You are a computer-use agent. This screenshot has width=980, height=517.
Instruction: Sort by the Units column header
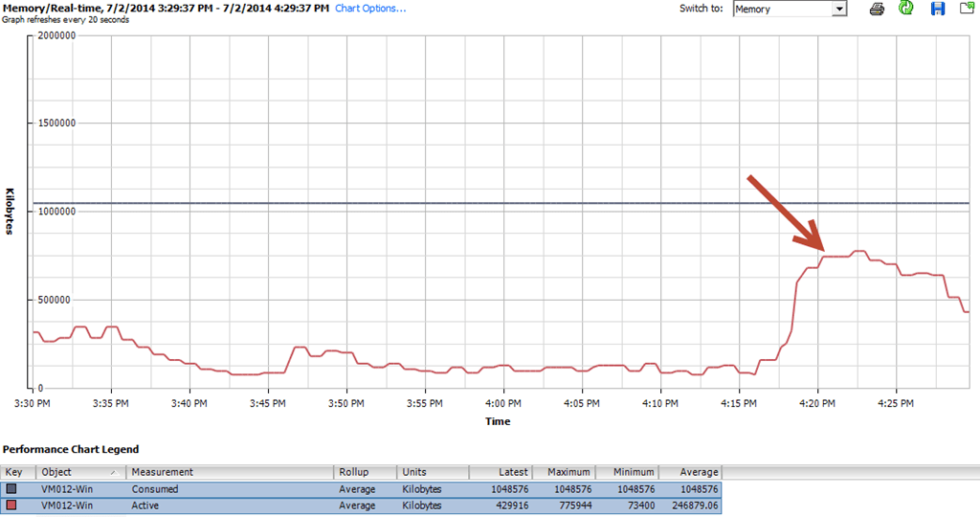click(x=433, y=472)
